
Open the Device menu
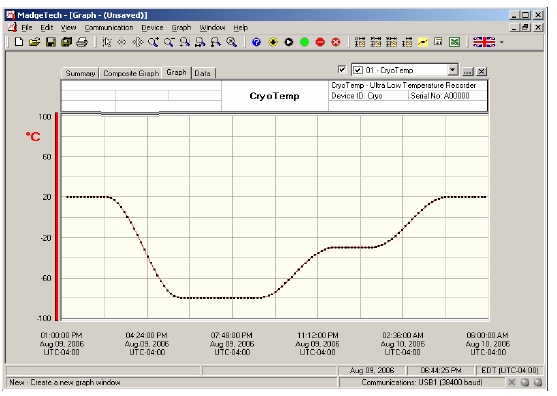point(152,27)
